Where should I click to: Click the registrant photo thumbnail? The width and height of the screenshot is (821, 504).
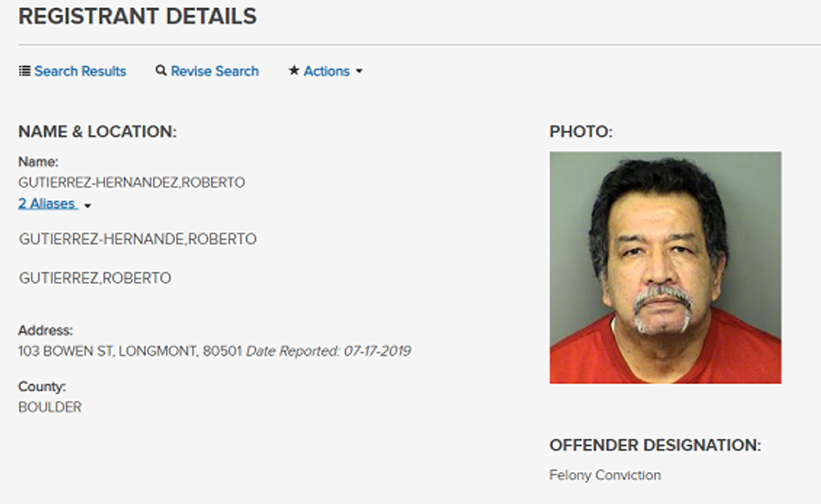(665, 267)
